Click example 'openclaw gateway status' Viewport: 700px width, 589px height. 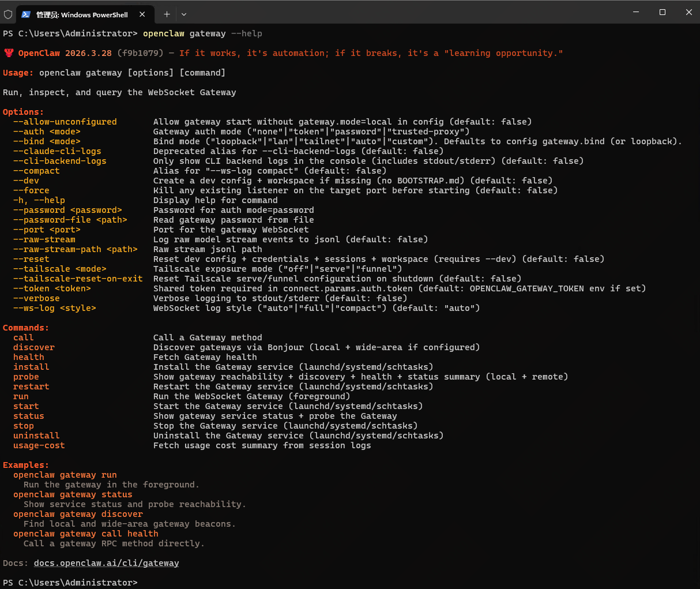click(x=73, y=494)
